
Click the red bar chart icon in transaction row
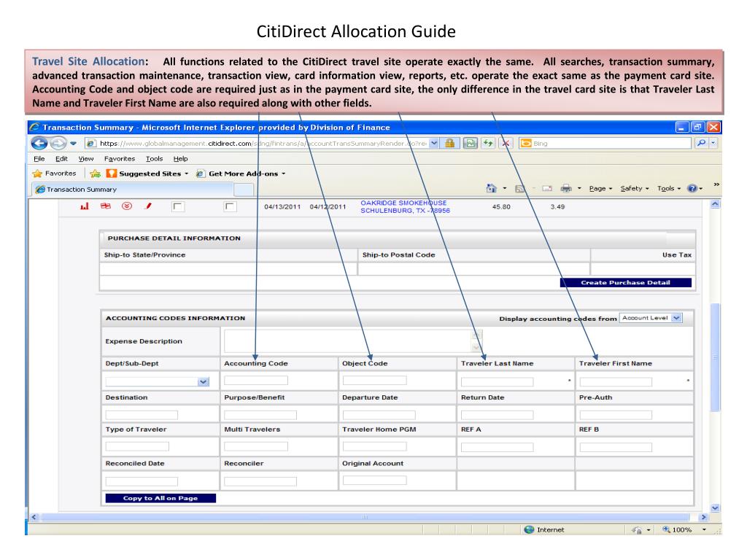85,206
